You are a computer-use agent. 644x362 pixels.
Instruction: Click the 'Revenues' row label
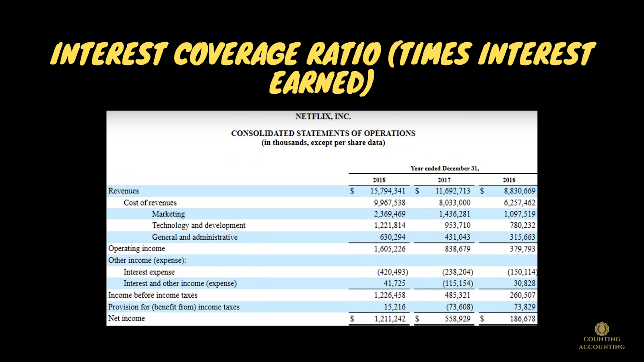[124, 191]
